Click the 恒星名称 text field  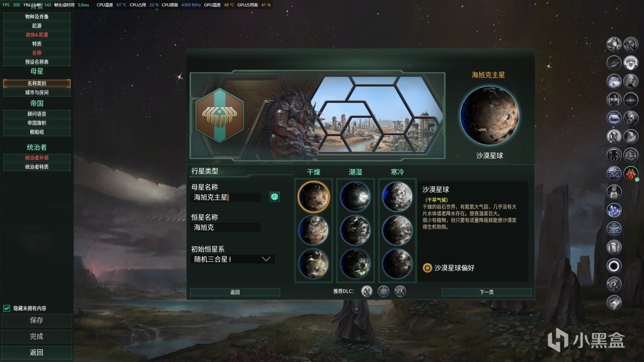(226, 227)
